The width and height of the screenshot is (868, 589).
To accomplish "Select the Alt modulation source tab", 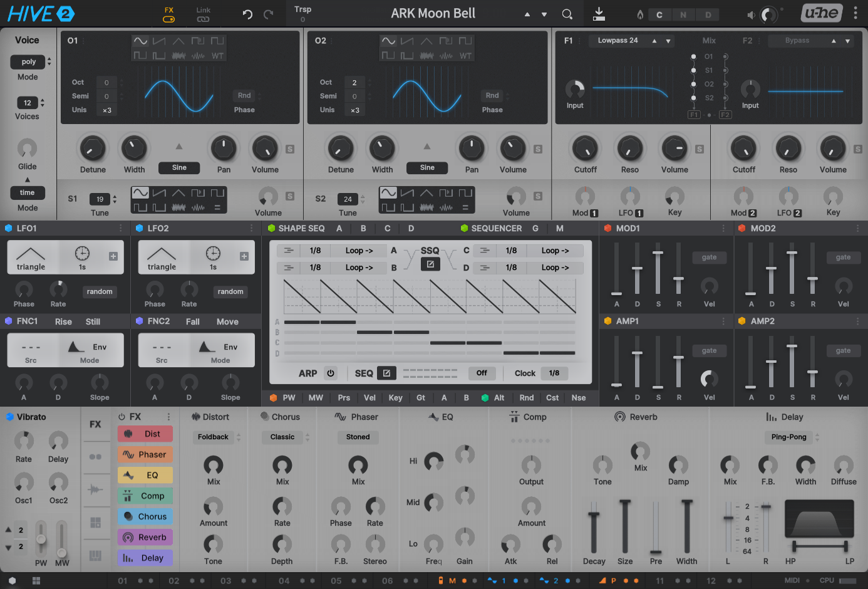I will pos(499,397).
